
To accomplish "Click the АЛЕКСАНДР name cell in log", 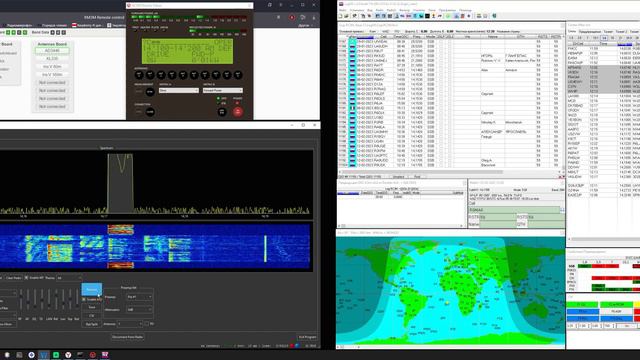I will (493, 132).
